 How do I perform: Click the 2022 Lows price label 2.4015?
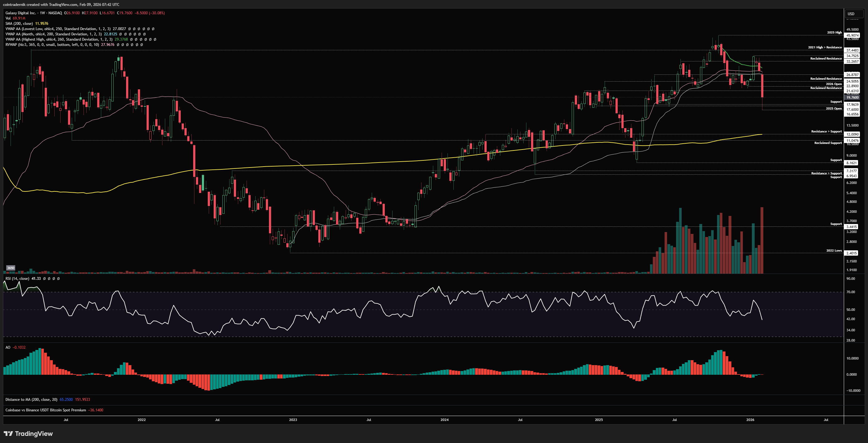pyautogui.click(x=852, y=253)
